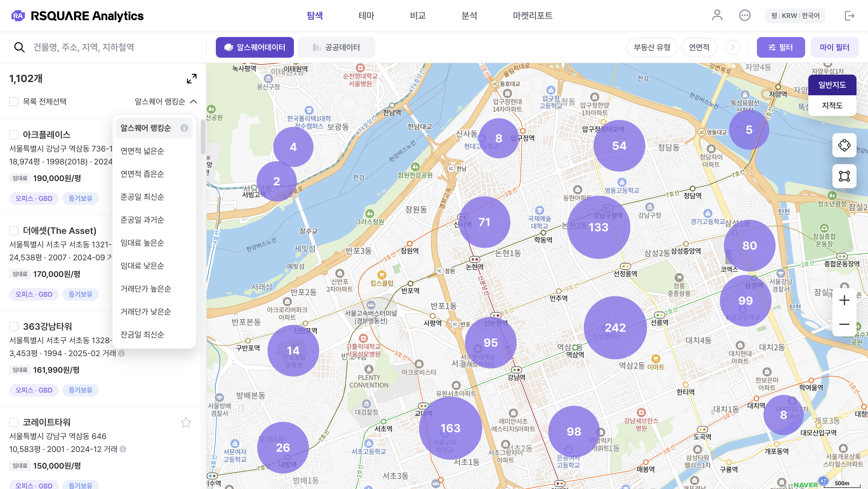This screenshot has width=868, height=489.
Task: Expand the list panel with the arrows icon
Action: click(192, 78)
